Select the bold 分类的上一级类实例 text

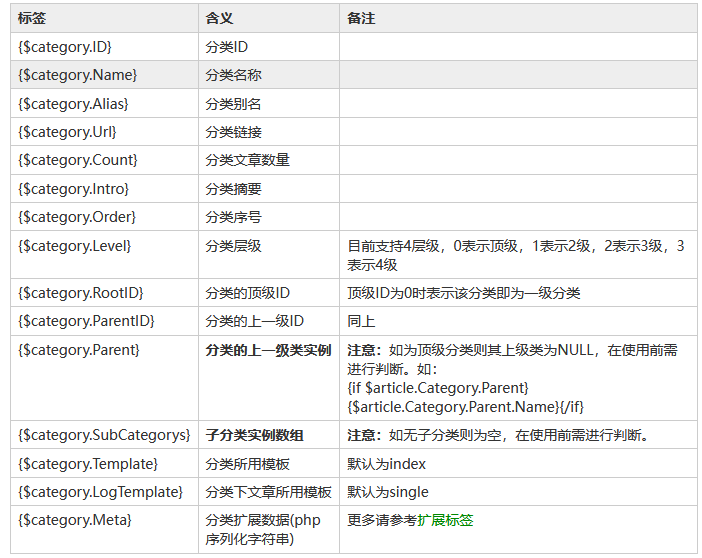[268, 350]
